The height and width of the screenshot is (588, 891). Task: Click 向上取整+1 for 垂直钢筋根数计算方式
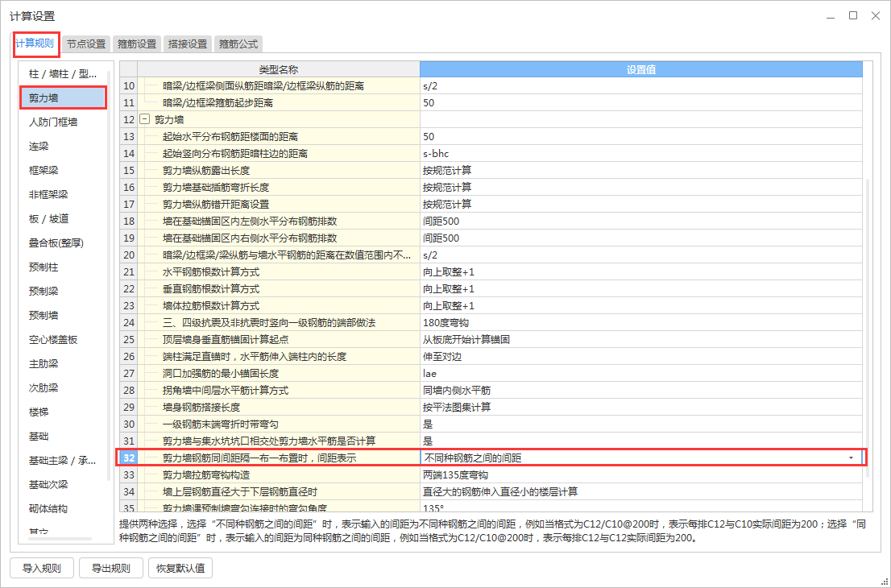point(641,288)
